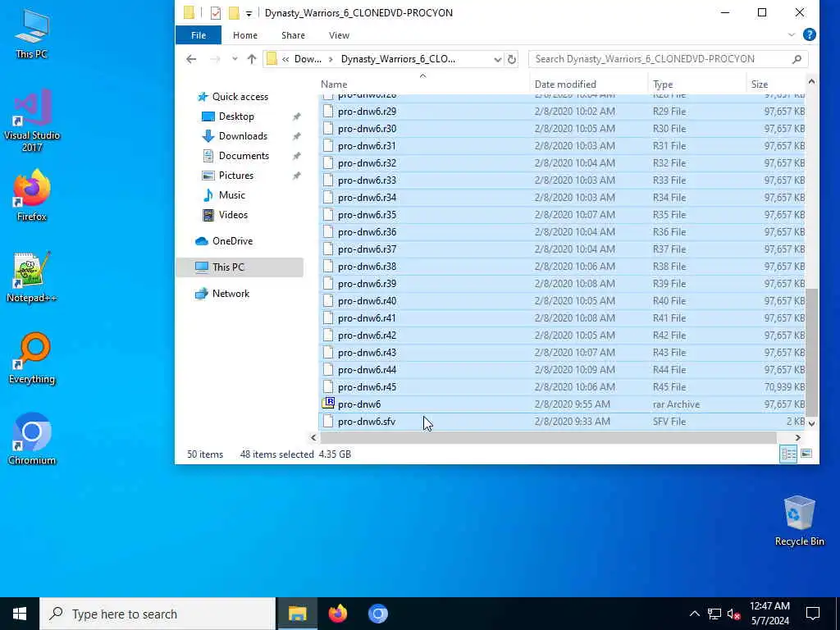Open File Explorer from taskbar
The image size is (840, 630).
pos(297,614)
